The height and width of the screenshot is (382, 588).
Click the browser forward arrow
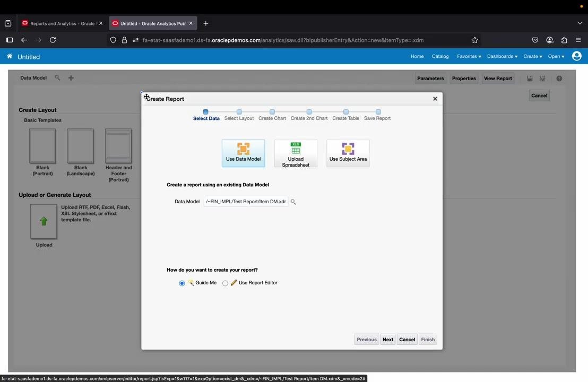coord(38,40)
